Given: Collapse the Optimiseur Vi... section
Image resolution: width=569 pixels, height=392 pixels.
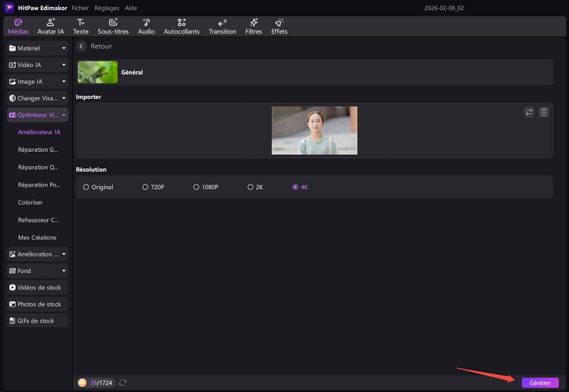Looking at the screenshot, I should [38, 115].
